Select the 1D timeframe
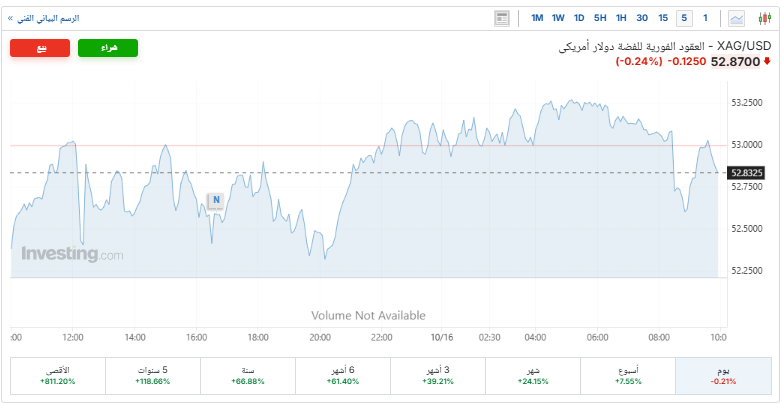Screen dimensions: 782x403 pyautogui.click(x=579, y=18)
